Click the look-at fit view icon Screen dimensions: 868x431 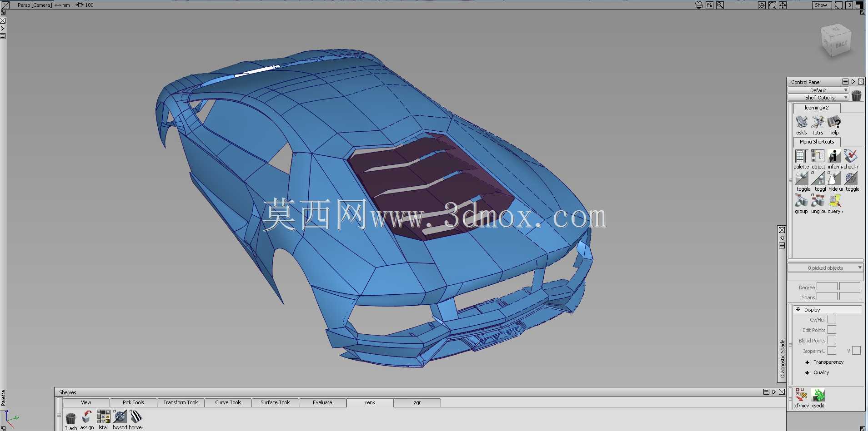coord(772,5)
